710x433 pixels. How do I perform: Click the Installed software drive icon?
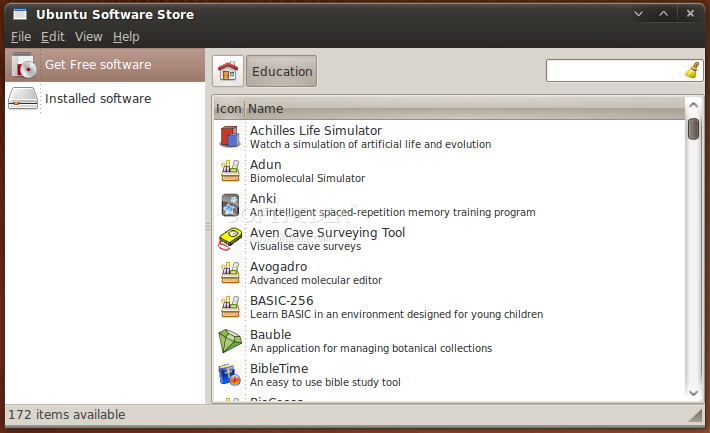click(23, 98)
